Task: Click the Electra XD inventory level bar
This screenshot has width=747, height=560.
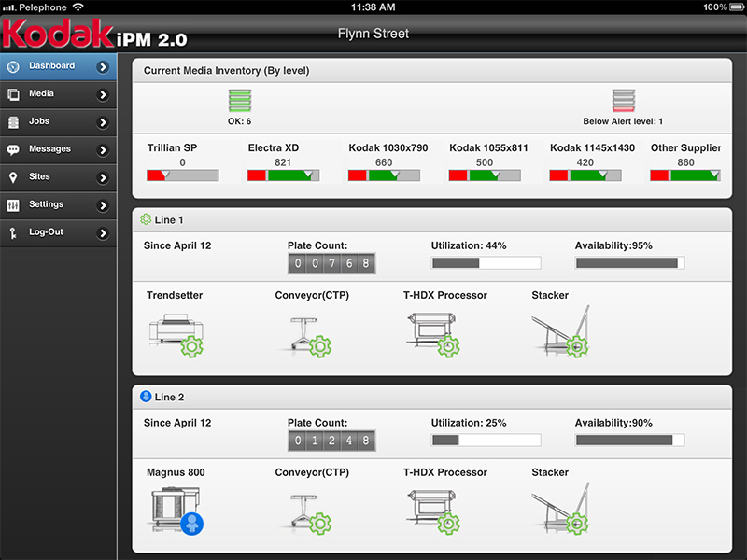Action: point(283,175)
